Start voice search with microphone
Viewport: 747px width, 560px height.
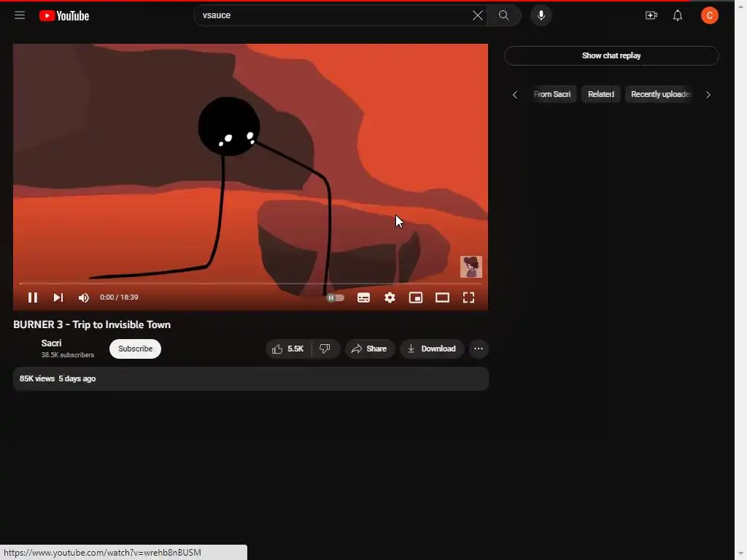541,15
